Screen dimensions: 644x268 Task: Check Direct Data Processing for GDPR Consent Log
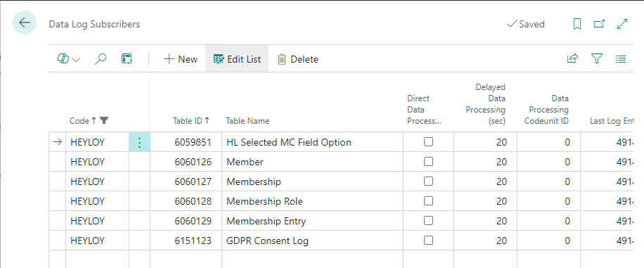point(428,241)
